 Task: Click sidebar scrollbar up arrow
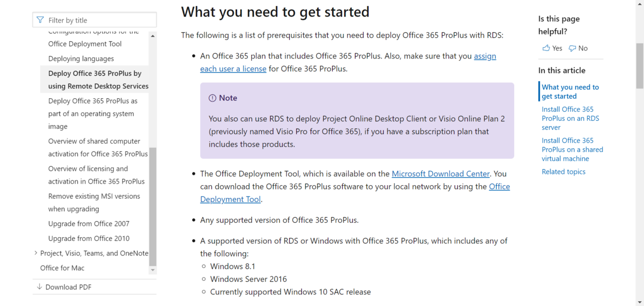153,36
